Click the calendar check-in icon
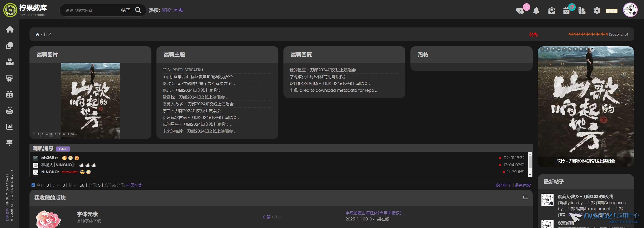Screen dimensions: 644x228 point(566,11)
